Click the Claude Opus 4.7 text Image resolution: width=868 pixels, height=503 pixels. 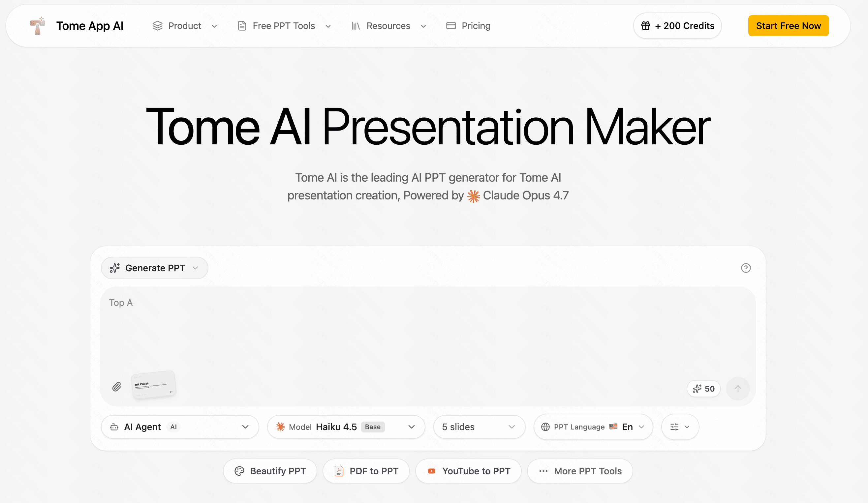pos(526,195)
